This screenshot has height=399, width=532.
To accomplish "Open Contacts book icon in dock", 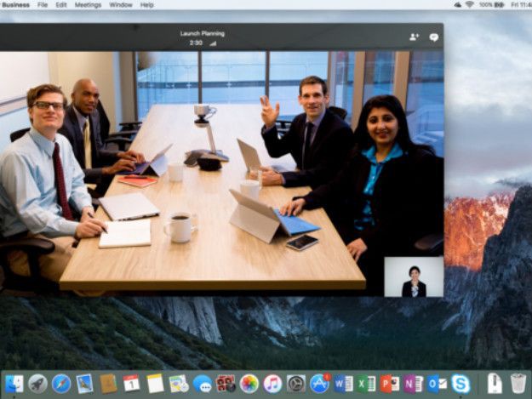I will (108, 384).
